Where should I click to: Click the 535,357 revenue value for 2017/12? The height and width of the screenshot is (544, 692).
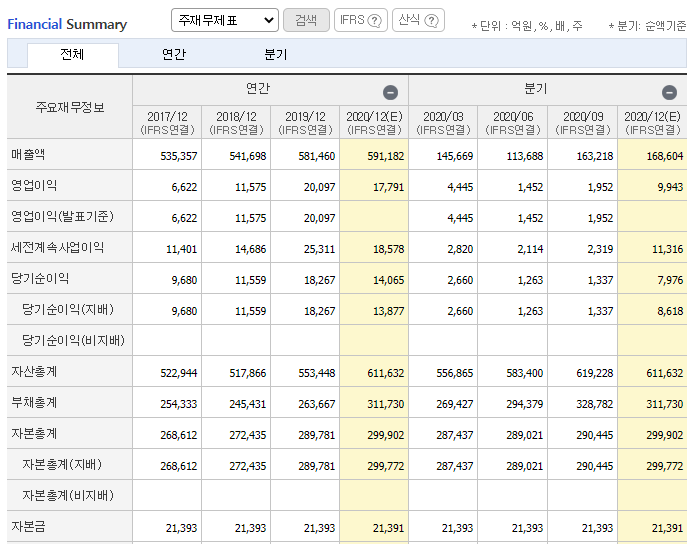(179, 156)
